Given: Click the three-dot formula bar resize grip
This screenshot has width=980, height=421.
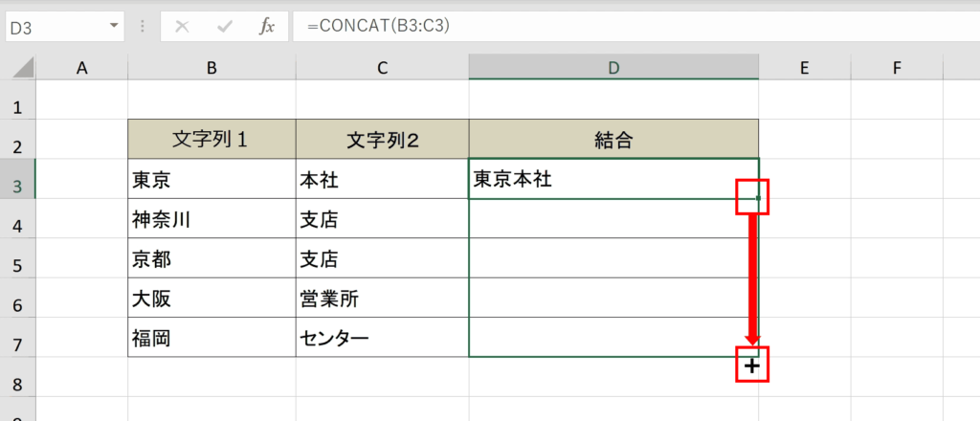Looking at the screenshot, I should 143,27.
